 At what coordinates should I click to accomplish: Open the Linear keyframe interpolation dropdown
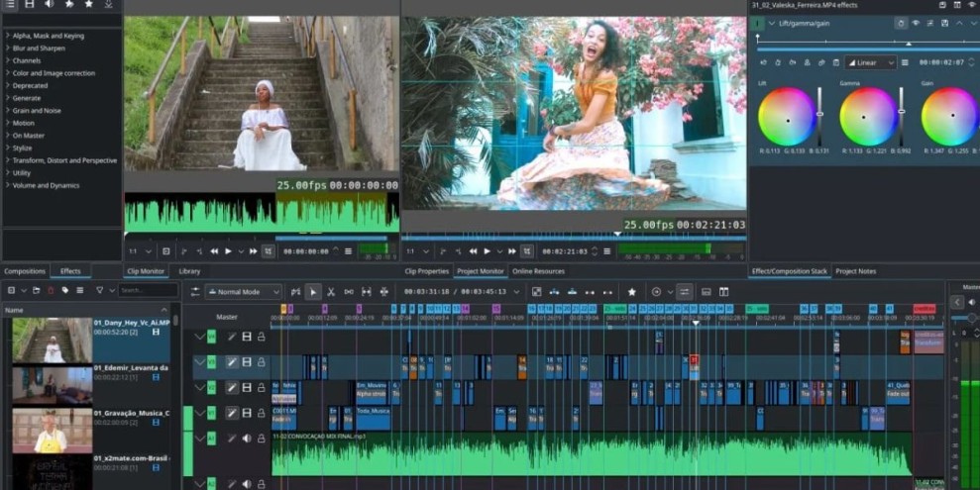(871, 62)
